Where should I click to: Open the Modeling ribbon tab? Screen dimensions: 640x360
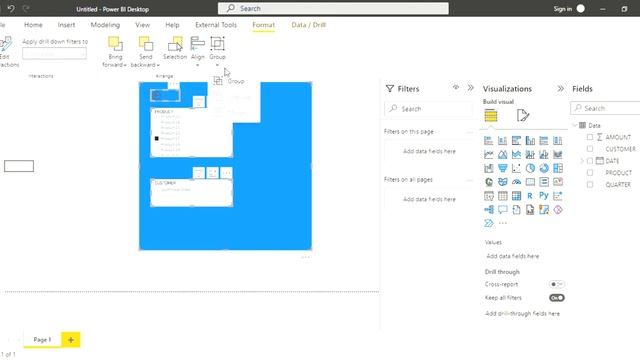tap(105, 25)
